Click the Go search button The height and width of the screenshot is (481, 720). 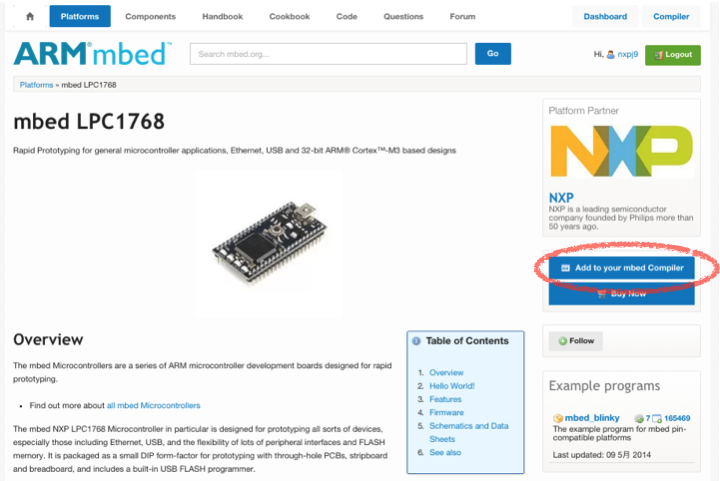tap(493, 54)
